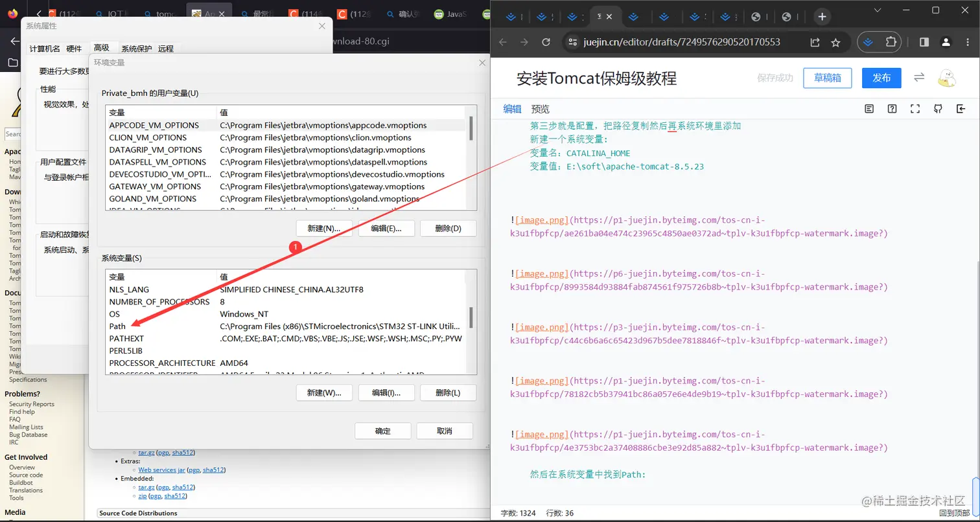The image size is (980, 522).
Task: Click 编辑(I)... for system variables
Action: click(x=386, y=393)
